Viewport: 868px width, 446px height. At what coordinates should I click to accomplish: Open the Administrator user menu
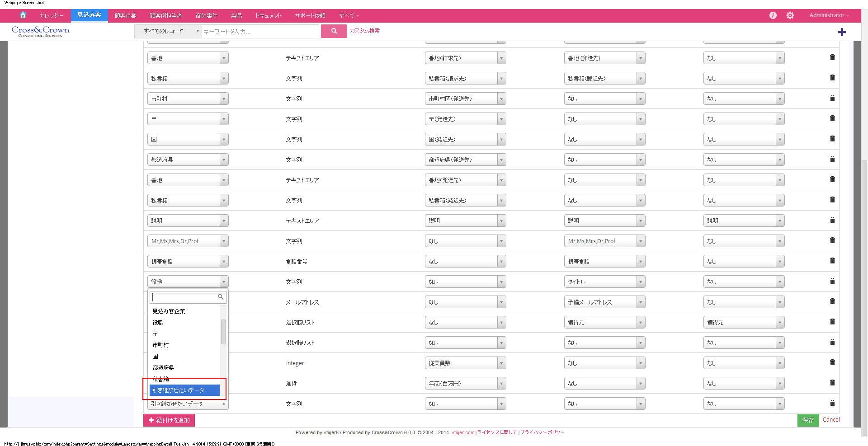coord(829,15)
